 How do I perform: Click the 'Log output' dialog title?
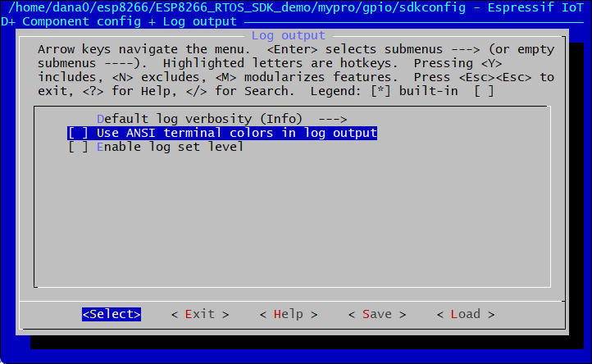(x=288, y=35)
